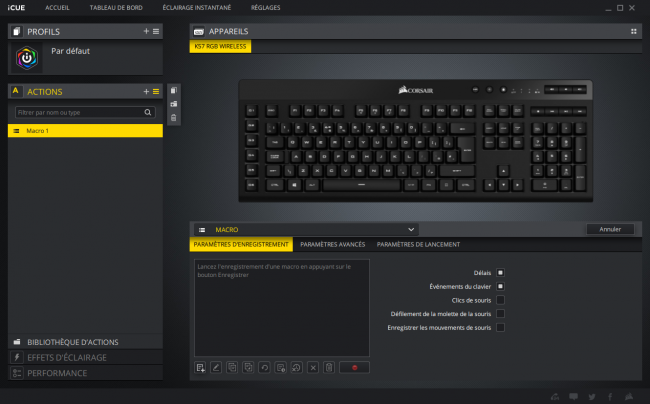Select the K57 RGB WIRELESS device button
Viewport: 650px width, 404px height.
click(220, 46)
